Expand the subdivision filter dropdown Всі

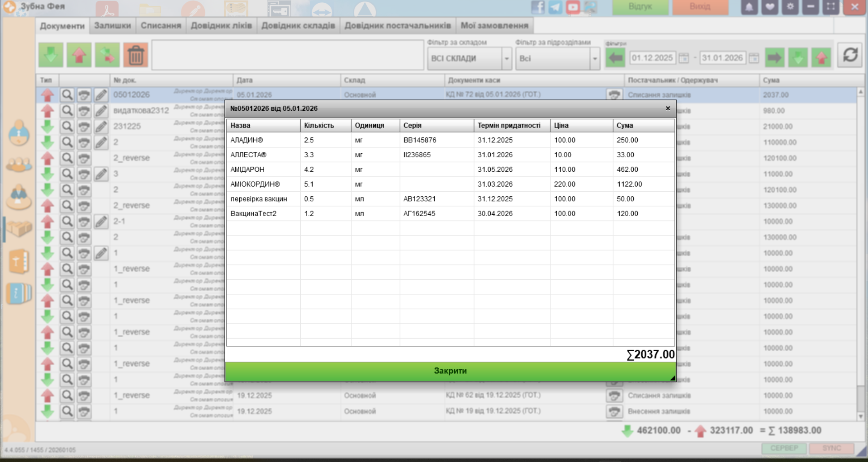coord(595,59)
